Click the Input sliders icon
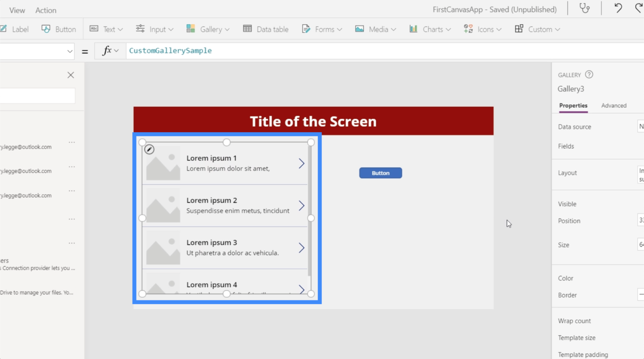 [x=140, y=29]
